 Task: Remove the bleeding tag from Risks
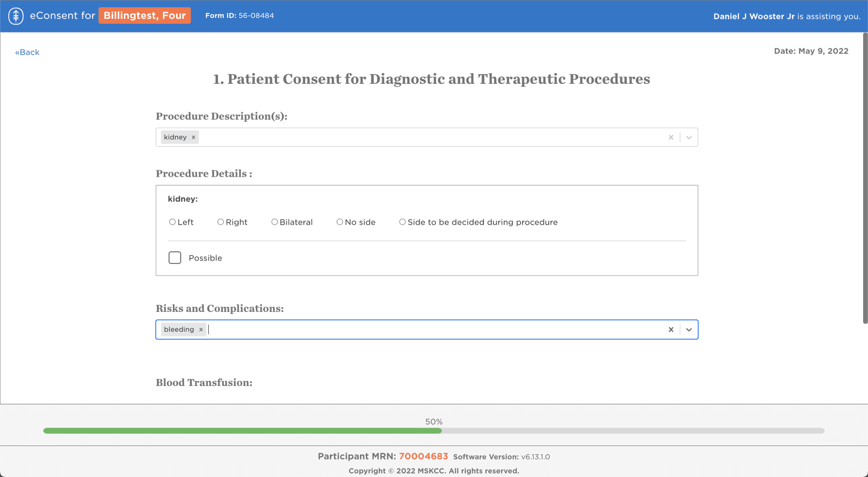(201, 330)
